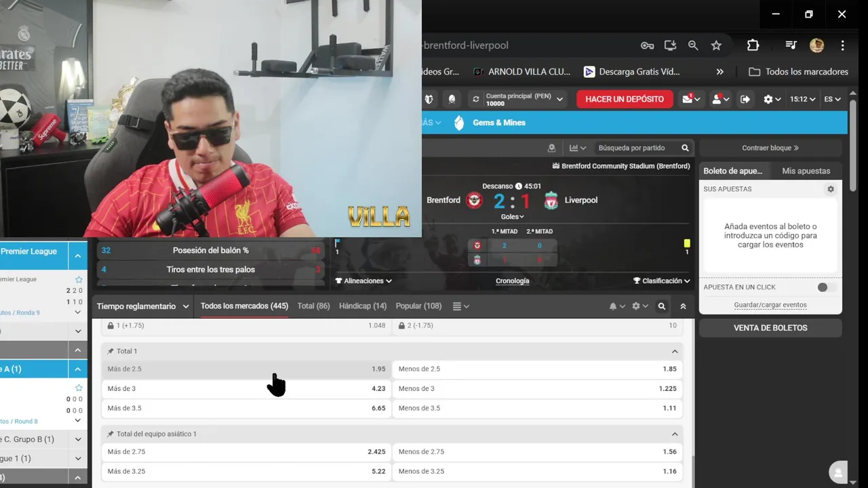Show more bookmarks with double chevron
The height and width of the screenshot is (488, 868).
[719, 72]
